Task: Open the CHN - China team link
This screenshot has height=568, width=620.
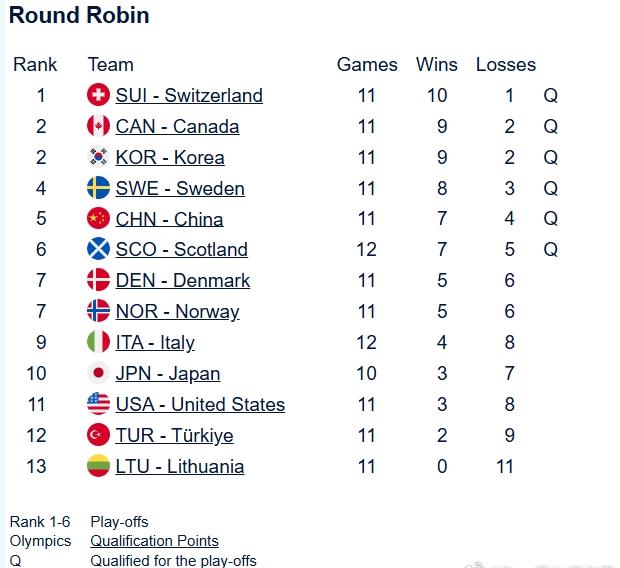Action: coord(169,219)
